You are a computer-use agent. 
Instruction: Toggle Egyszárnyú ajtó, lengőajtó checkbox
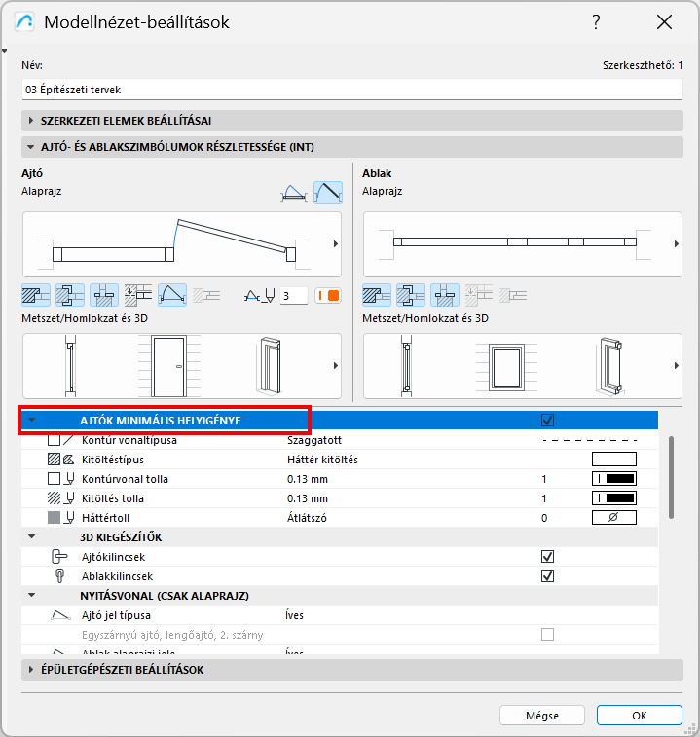coord(547,635)
